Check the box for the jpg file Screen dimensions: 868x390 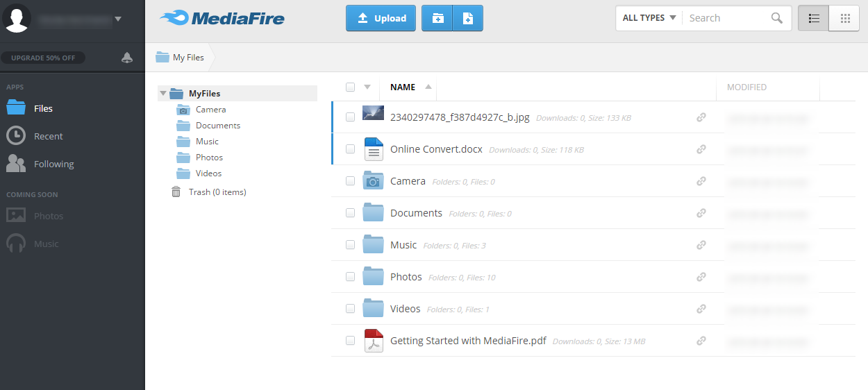351,117
